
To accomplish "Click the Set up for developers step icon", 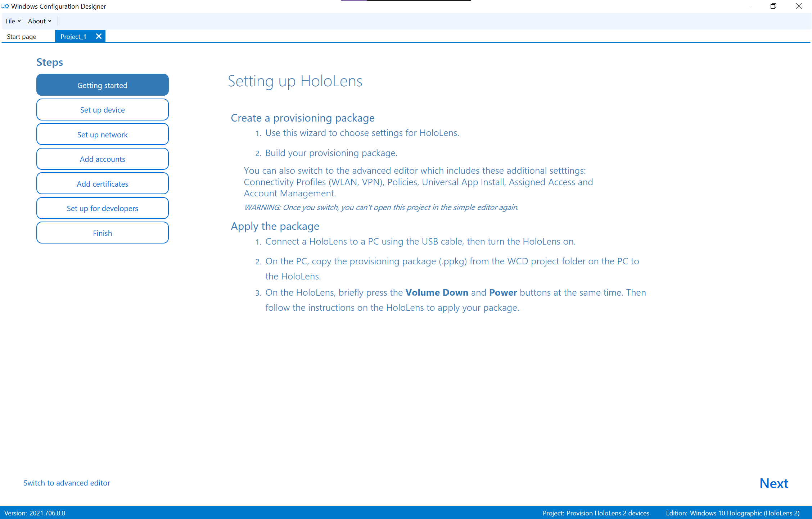I will [102, 208].
